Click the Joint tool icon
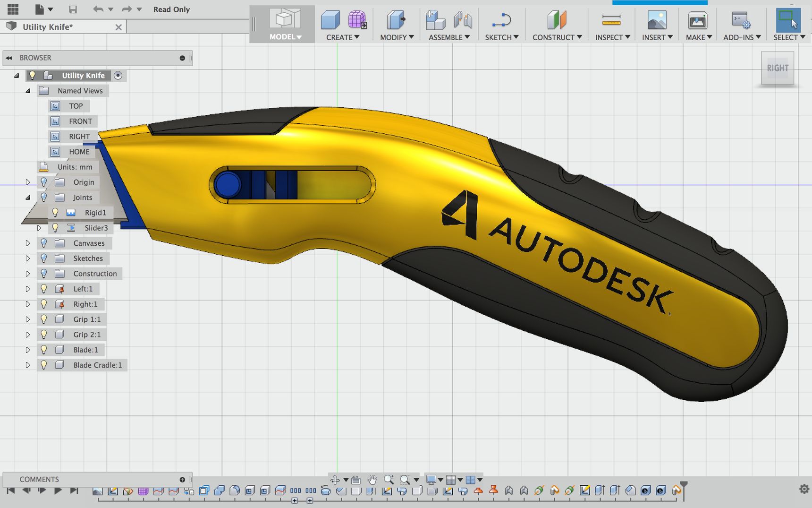812x508 pixels. (463, 20)
